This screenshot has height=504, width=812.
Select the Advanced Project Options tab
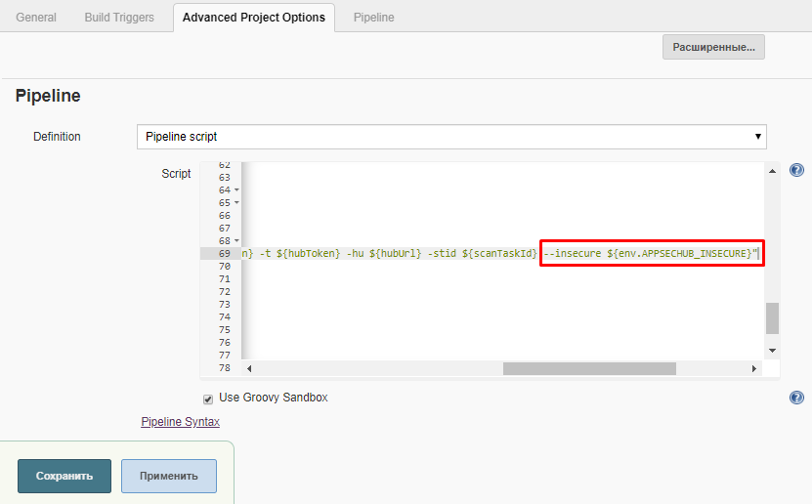click(x=254, y=18)
